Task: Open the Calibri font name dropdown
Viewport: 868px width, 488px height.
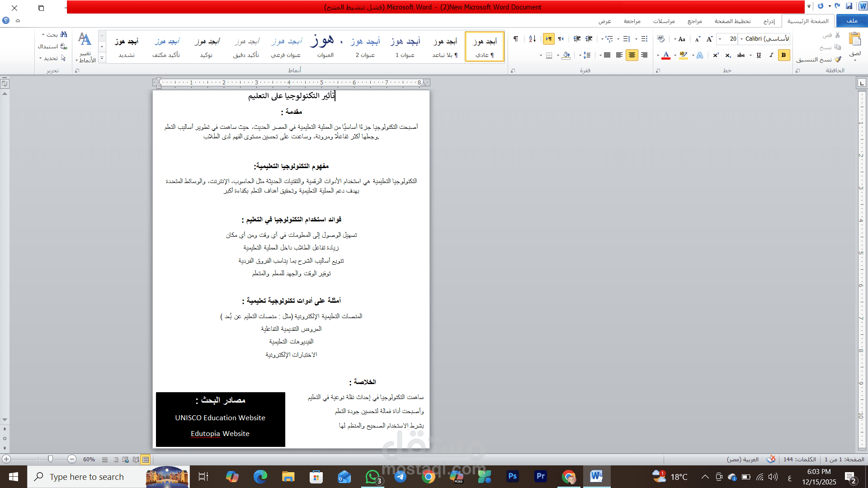Action: coord(742,39)
